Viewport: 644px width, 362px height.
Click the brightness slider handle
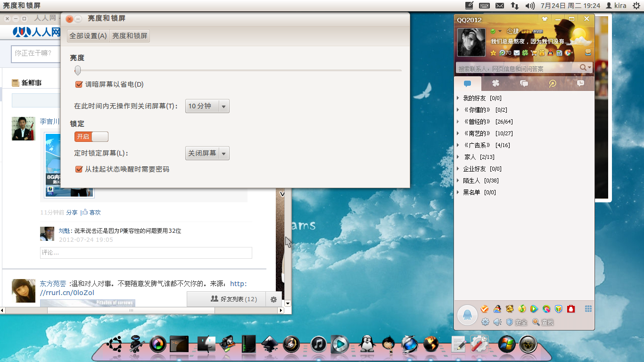[78, 70]
